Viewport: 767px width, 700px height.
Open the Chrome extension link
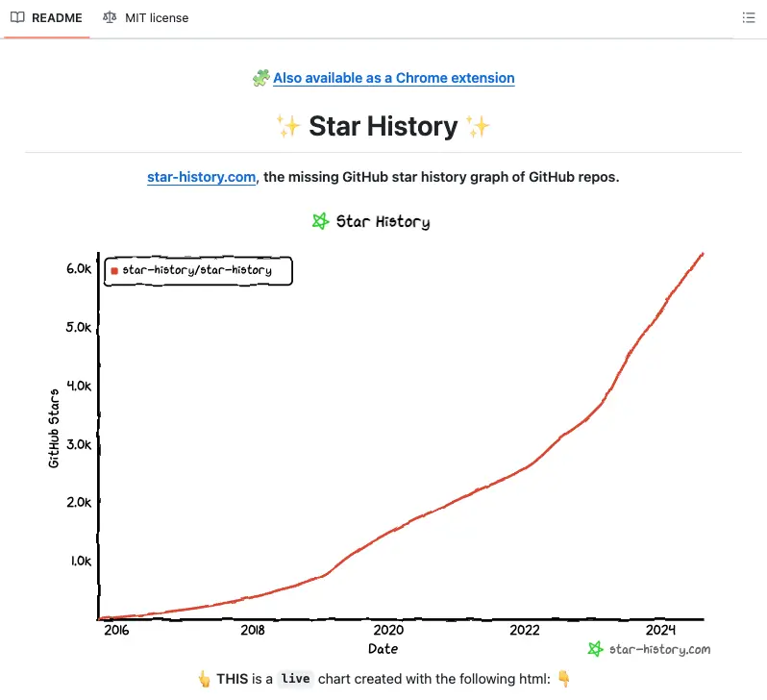(394, 78)
